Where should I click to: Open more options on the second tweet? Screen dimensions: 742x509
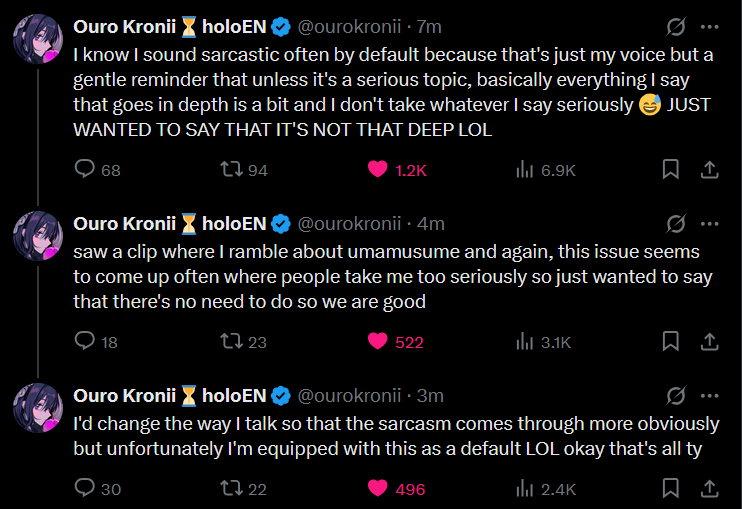709,223
